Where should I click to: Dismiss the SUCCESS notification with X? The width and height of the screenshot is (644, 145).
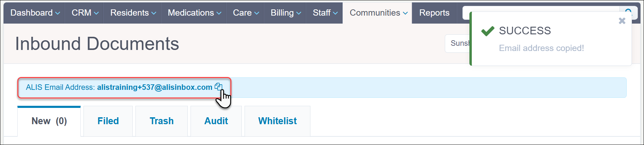pyautogui.click(x=622, y=21)
